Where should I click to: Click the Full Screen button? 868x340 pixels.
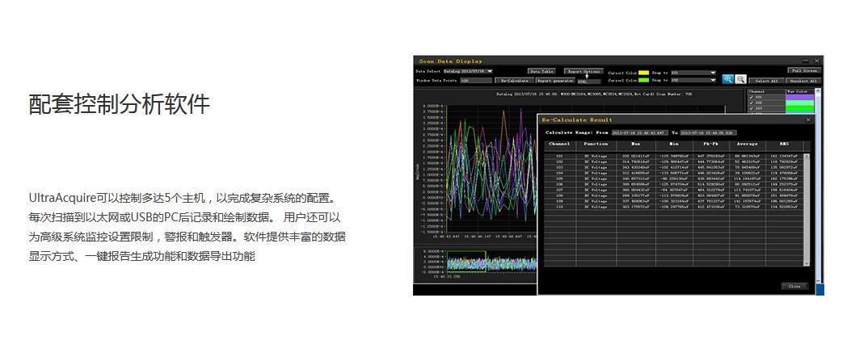pyautogui.click(x=804, y=70)
